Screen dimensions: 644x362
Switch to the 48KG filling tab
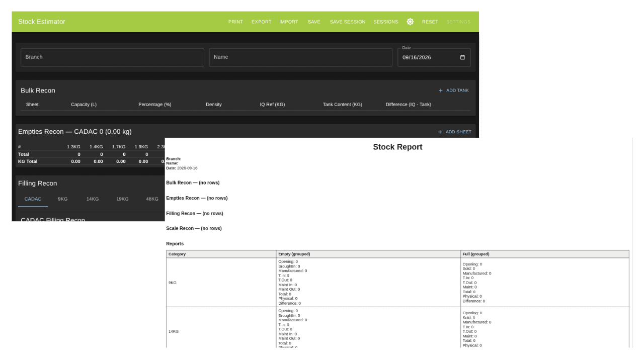152,199
